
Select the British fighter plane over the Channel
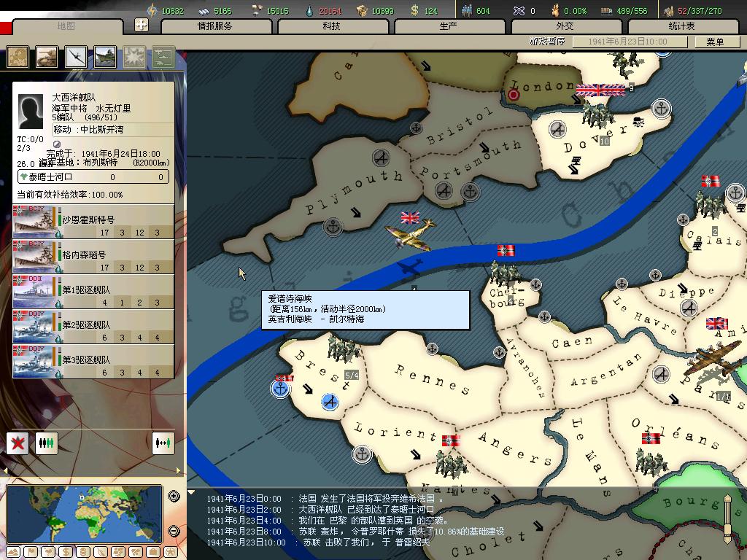pos(411,234)
